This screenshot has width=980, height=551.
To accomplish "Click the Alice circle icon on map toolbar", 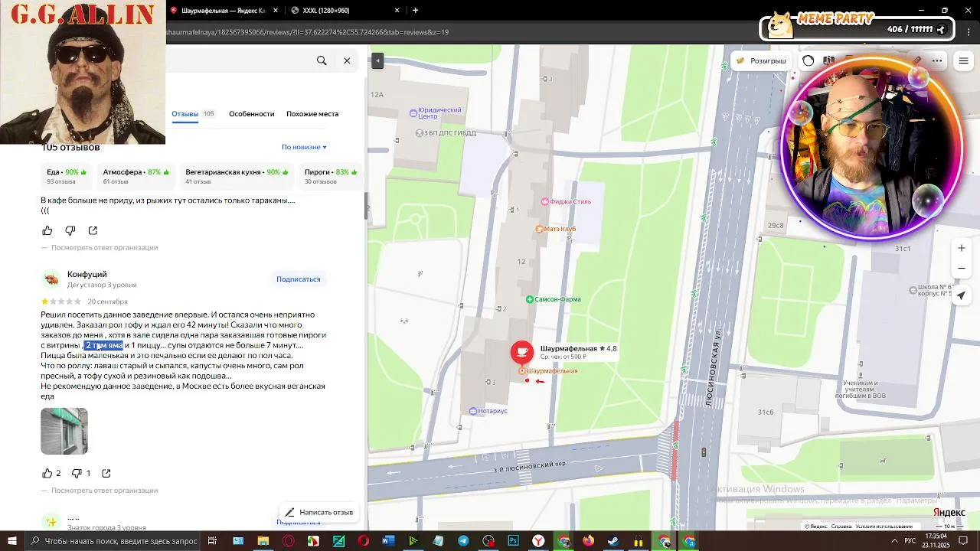I will [808, 60].
